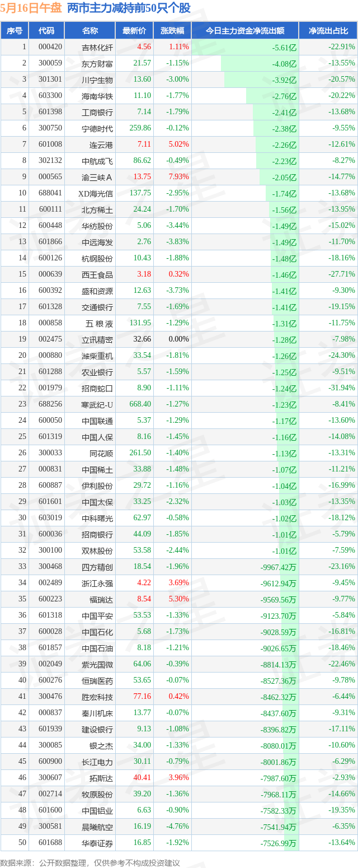The height and width of the screenshot is (868, 358).
Task: Click the 今日主力资金净流出额 column header
Action: pyautogui.click(x=245, y=31)
